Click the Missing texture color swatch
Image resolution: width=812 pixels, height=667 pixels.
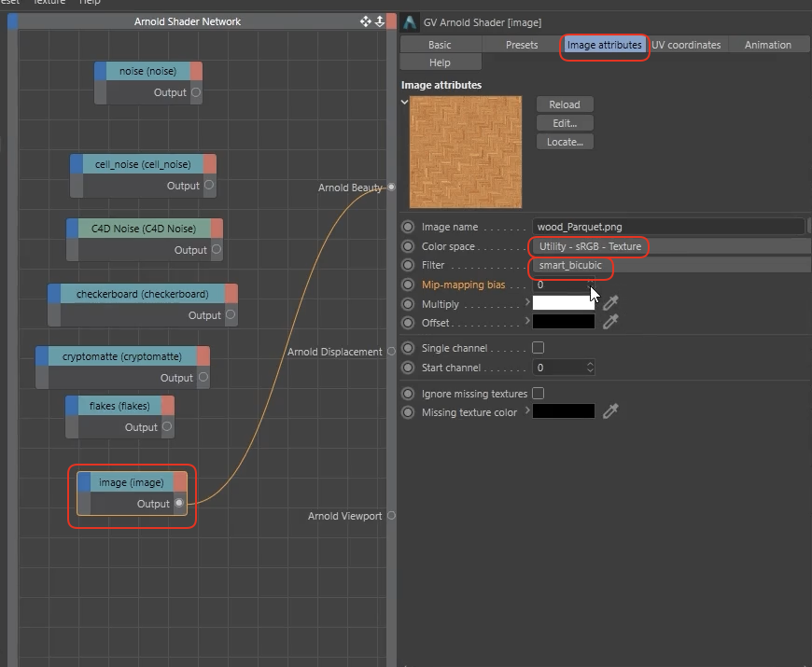(564, 411)
